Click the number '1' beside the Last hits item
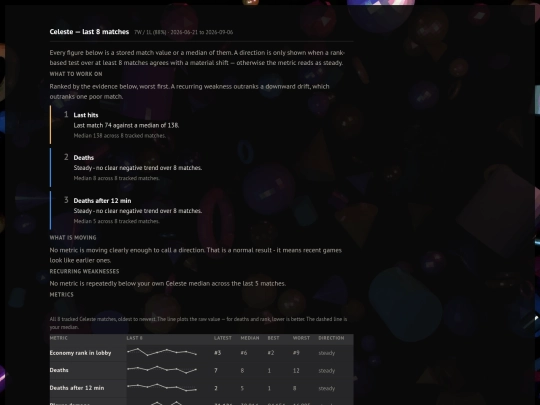Screen dimensions: 540x405 [x=66, y=114]
